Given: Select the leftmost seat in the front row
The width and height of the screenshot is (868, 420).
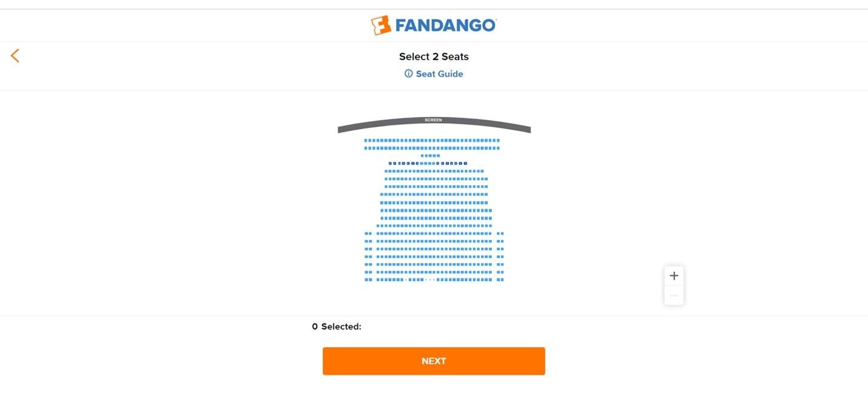Looking at the screenshot, I should click(366, 141).
